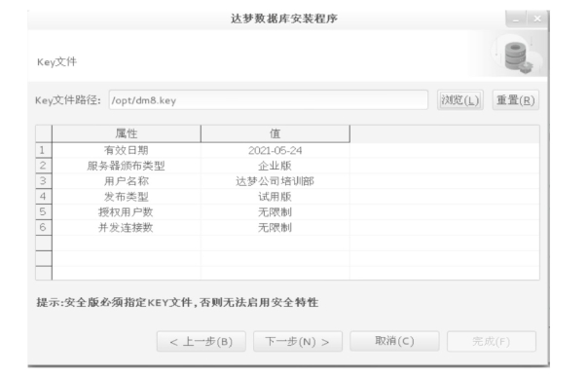Select the 发布类型 attribute cell
The image size is (588, 377).
(x=127, y=197)
